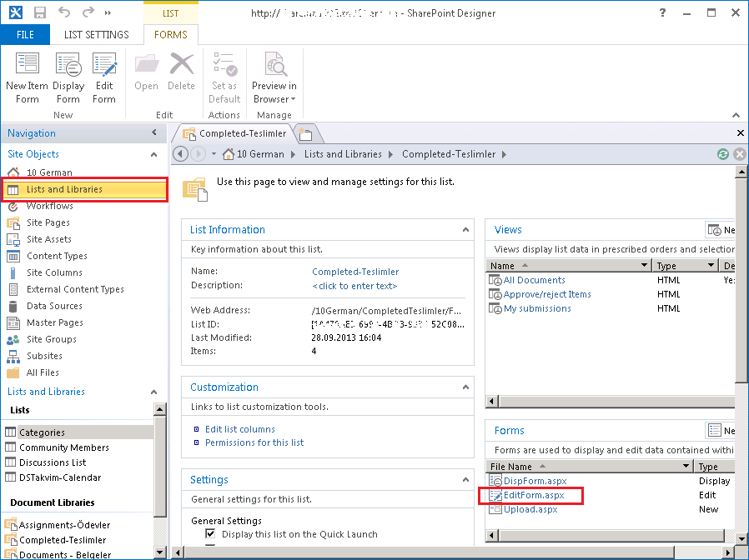The image size is (749, 560).
Task: Open the My submissions view
Action: tap(537, 309)
